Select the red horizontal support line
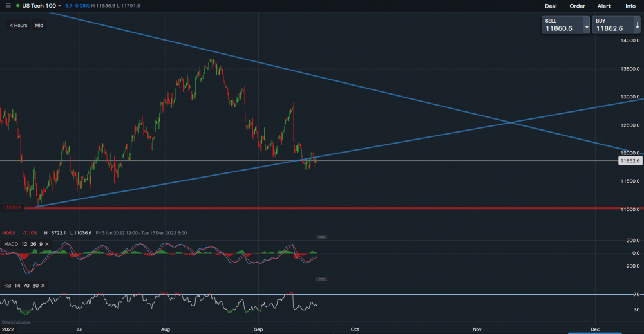The height and width of the screenshot is (334, 644). coord(322,208)
